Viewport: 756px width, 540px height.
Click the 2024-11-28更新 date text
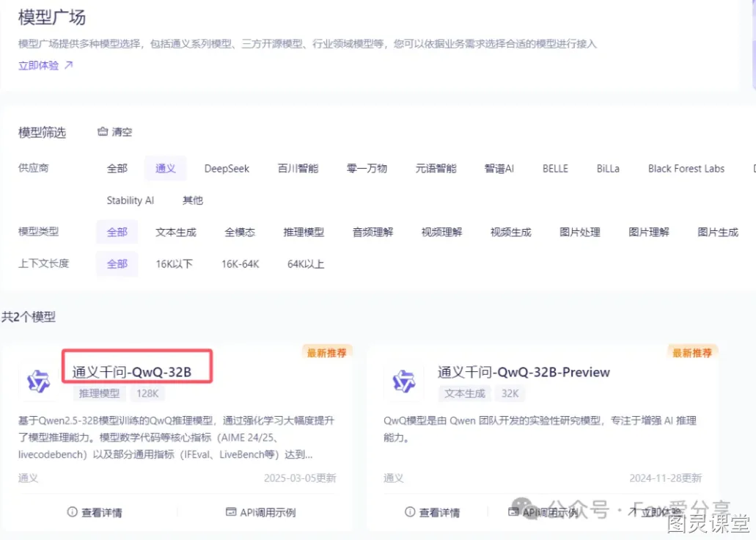[665, 478]
